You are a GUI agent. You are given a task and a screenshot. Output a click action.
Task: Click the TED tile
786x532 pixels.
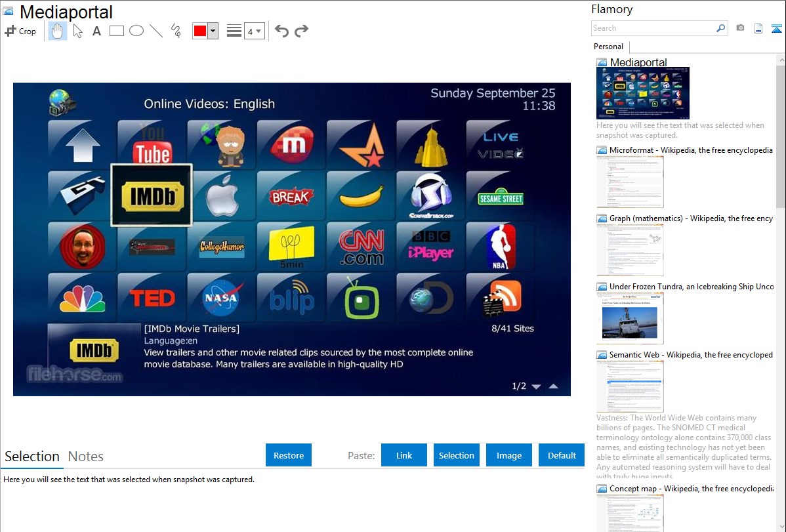click(x=152, y=298)
